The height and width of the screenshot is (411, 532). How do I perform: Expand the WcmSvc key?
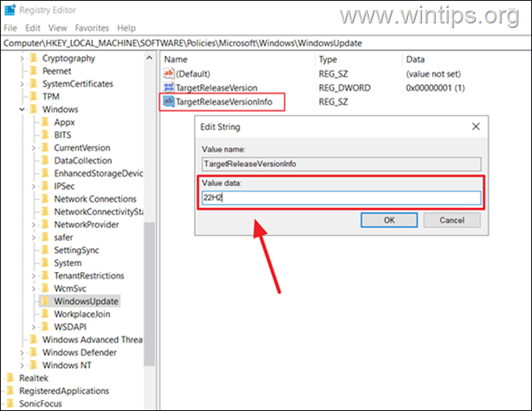click(34, 289)
